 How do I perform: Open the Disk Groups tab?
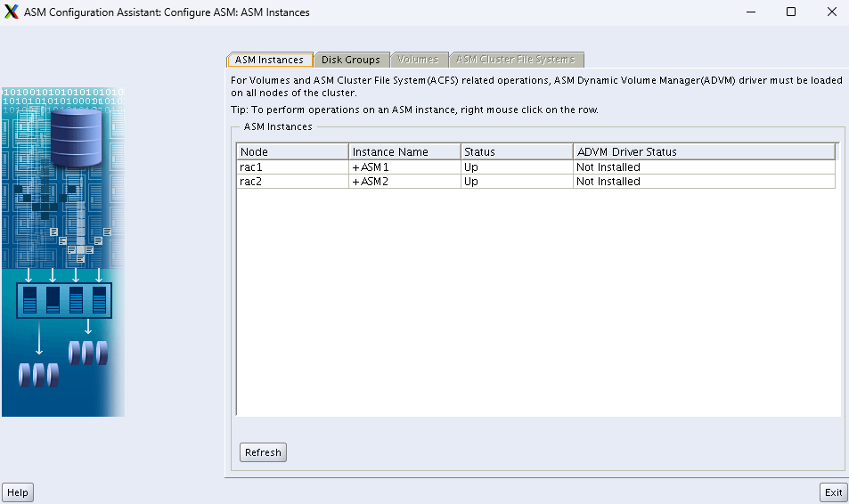(x=351, y=60)
